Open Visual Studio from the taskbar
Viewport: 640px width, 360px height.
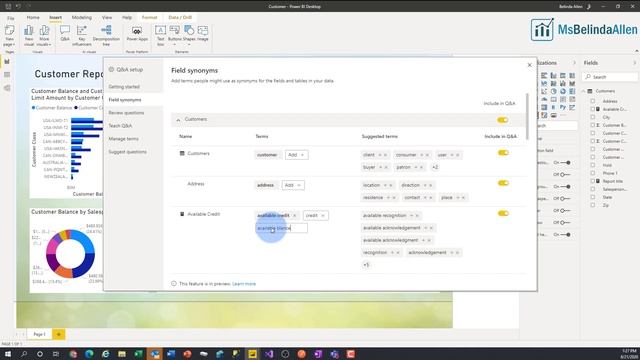click(269, 354)
